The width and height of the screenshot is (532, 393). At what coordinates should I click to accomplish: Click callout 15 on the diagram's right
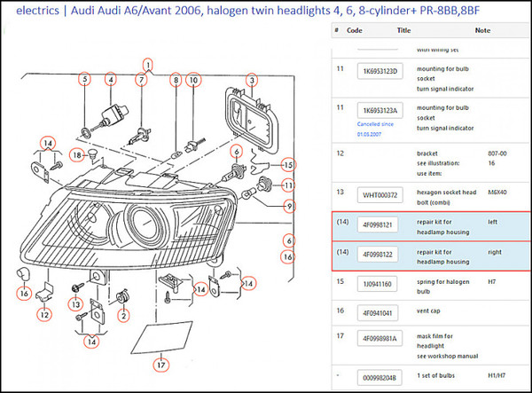287,165
